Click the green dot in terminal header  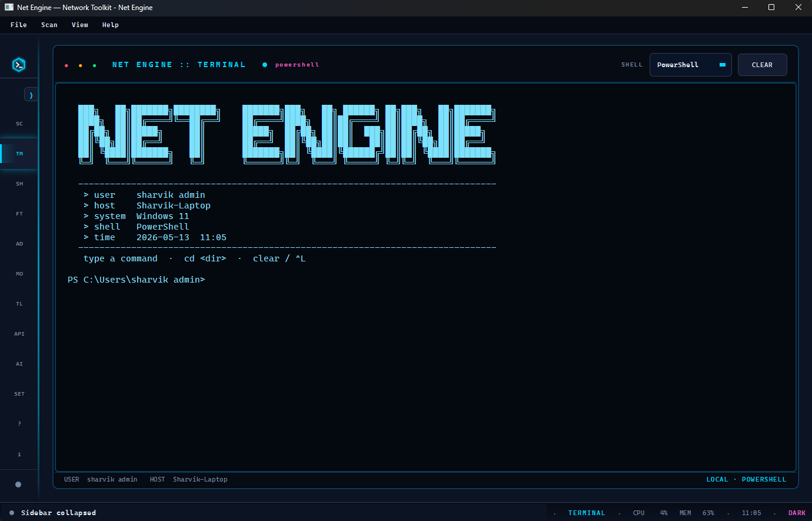[x=95, y=65]
